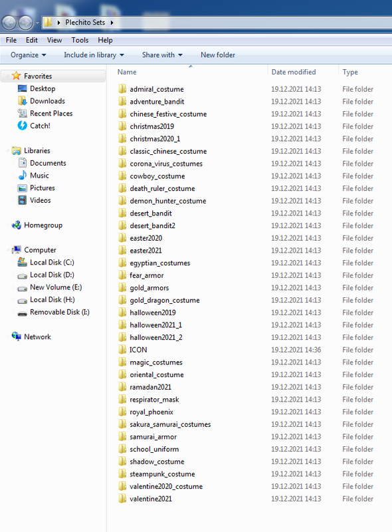Select the school_uniform folder
The height and width of the screenshot is (532, 392).
pyautogui.click(x=154, y=450)
